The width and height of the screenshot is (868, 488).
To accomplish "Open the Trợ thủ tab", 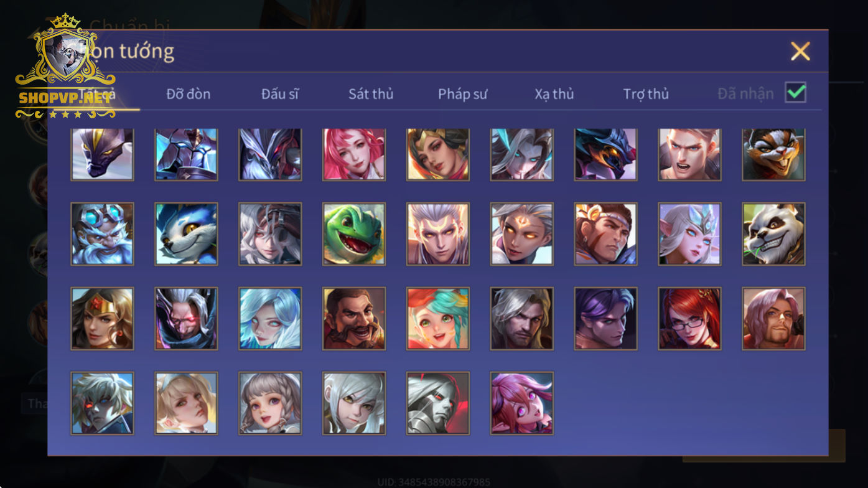I will (x=646, y=94).
